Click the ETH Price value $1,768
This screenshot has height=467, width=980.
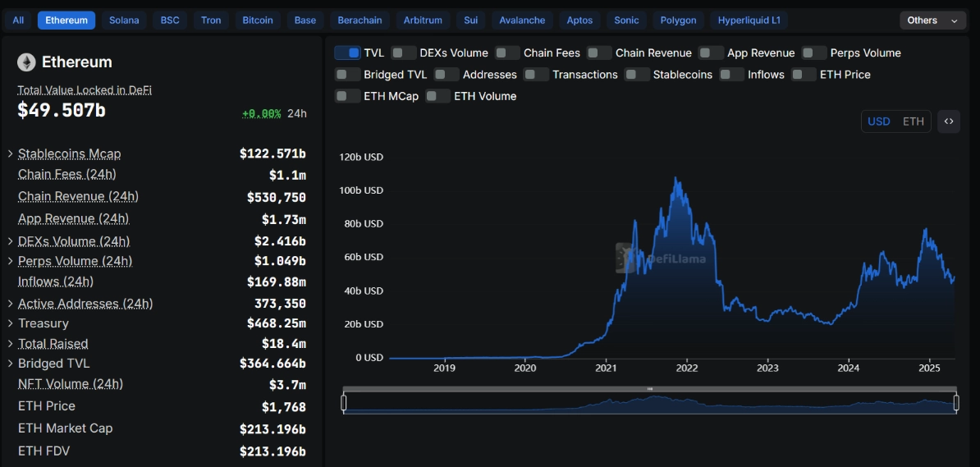(x=284, y=408)
